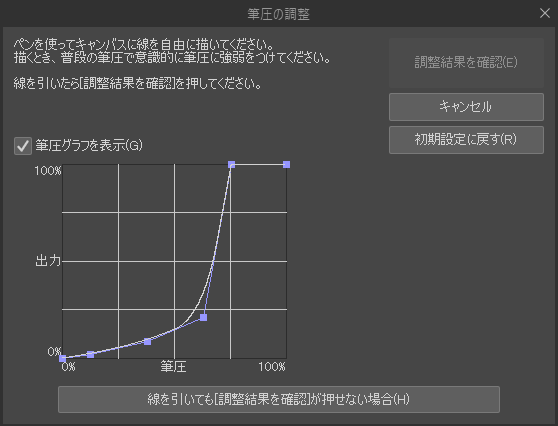Select the control point where the curve reaches 100% output
This screenshot has width=558, height=426.
click(231, 164)
